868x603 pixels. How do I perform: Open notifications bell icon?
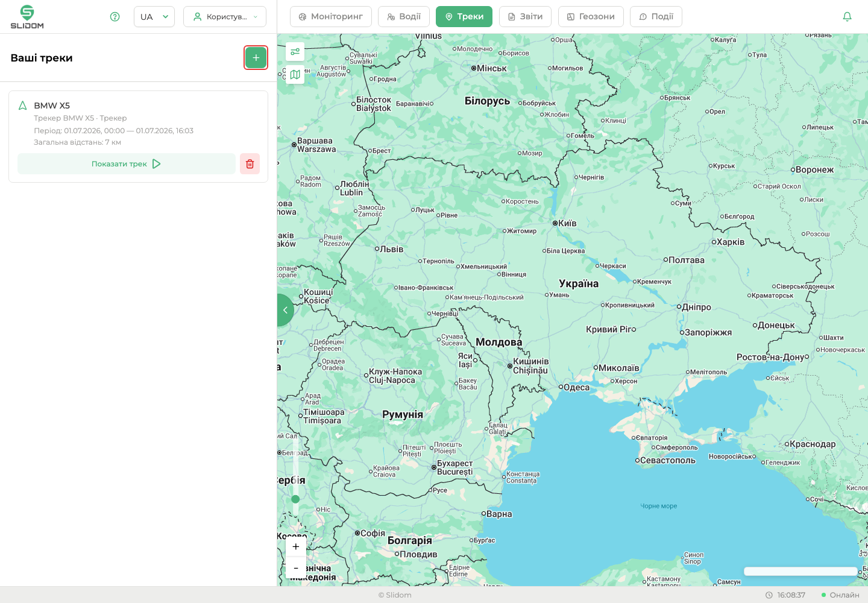847,17
